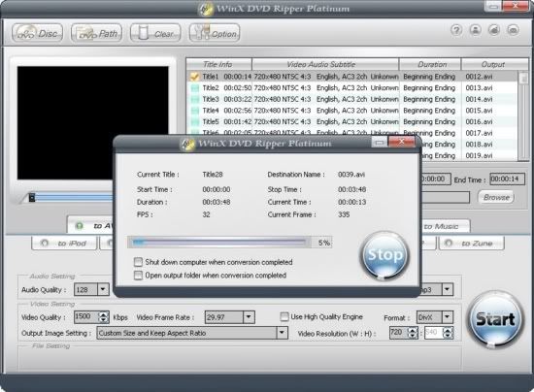Select the to Zune tab
The width and height of the screenshot is (534, 392).
tap(471, 244)
